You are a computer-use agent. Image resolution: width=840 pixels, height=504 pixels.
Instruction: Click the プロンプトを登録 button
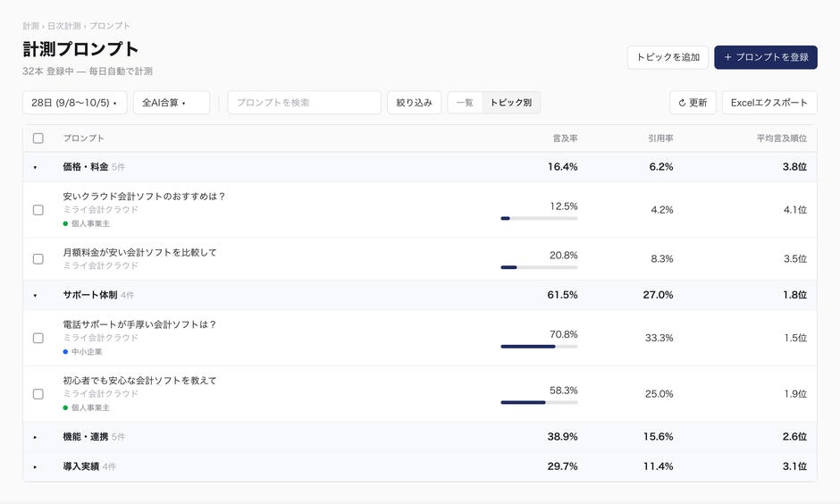766,57
